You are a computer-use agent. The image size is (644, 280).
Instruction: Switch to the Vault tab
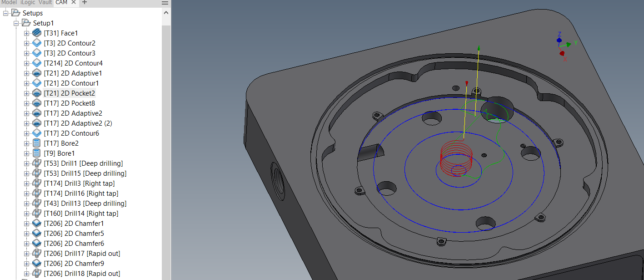[x=45, y=2]
